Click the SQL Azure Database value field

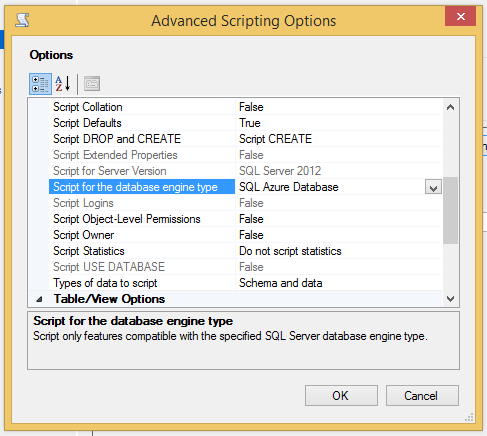(330, 187)
